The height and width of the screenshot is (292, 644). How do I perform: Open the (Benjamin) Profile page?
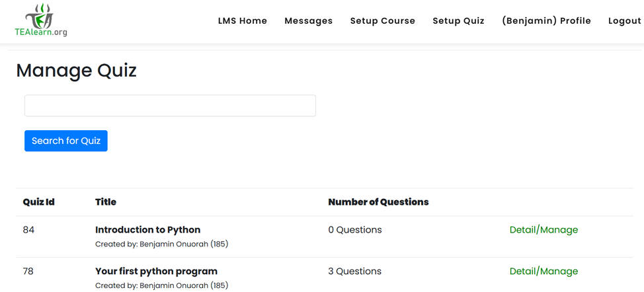click(546, 20)
